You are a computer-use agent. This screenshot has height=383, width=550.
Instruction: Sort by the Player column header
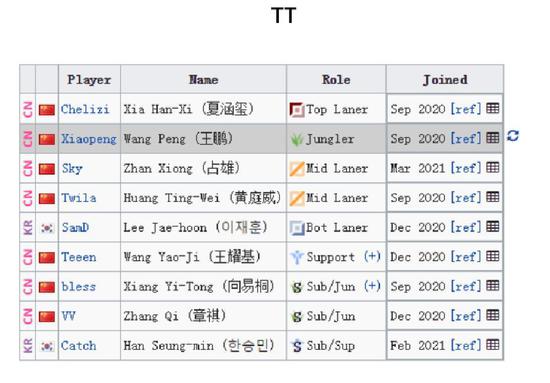pyautogui.click(x=89, y=80)
